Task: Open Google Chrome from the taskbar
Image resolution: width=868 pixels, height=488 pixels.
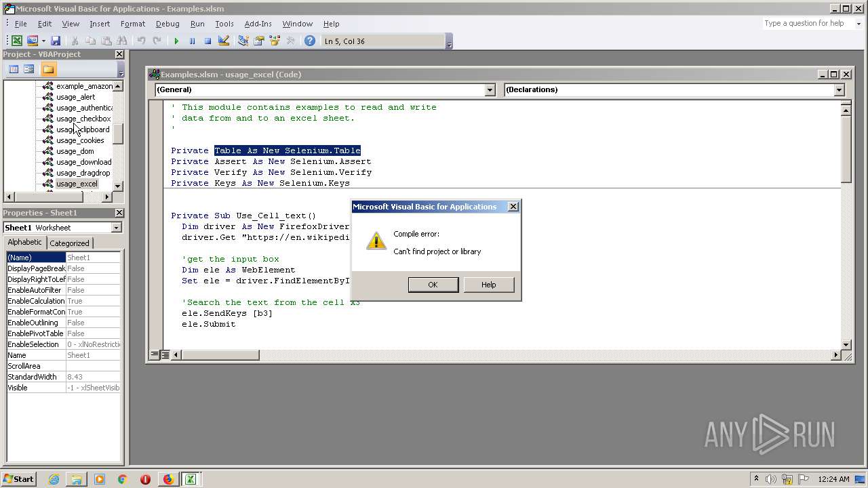Action: (122, 479)
